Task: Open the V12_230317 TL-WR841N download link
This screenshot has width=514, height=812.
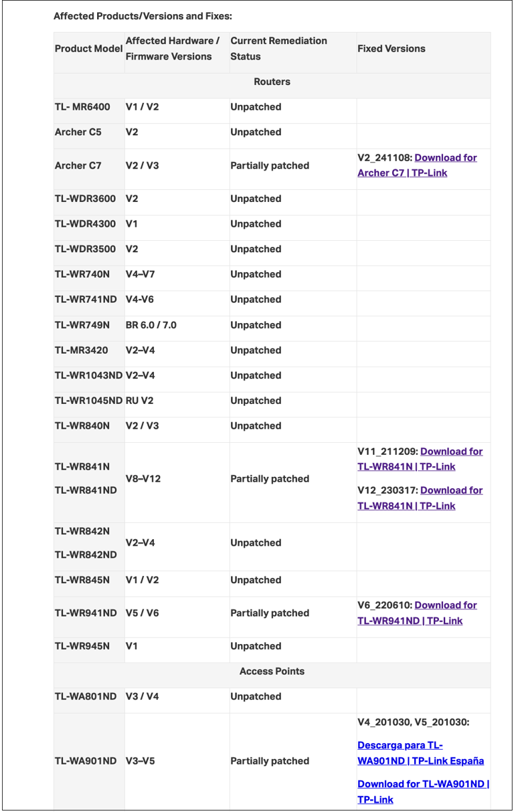Action: [x=420, y=498]
